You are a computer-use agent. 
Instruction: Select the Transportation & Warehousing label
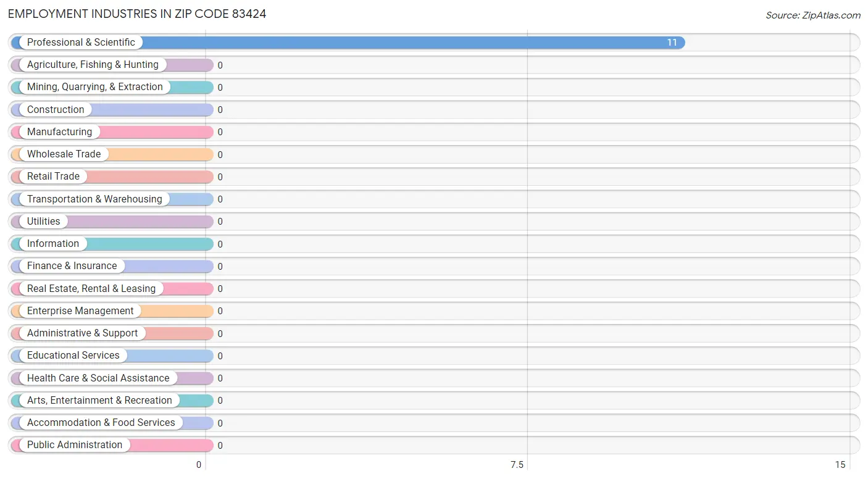point(94,199)
